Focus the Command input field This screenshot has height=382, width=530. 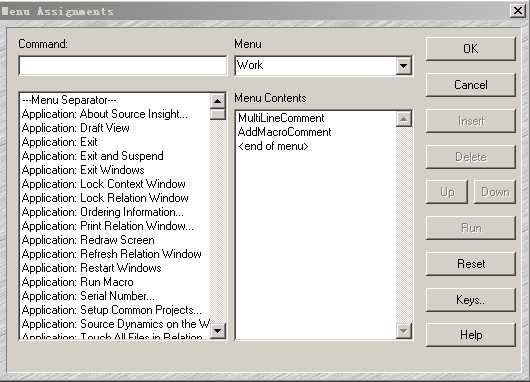pyautogui.click(x=122, y=66)
